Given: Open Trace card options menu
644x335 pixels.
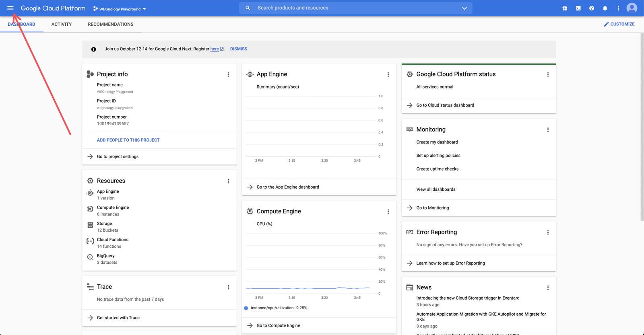Looking at the screenshot, I should (229, 287).
